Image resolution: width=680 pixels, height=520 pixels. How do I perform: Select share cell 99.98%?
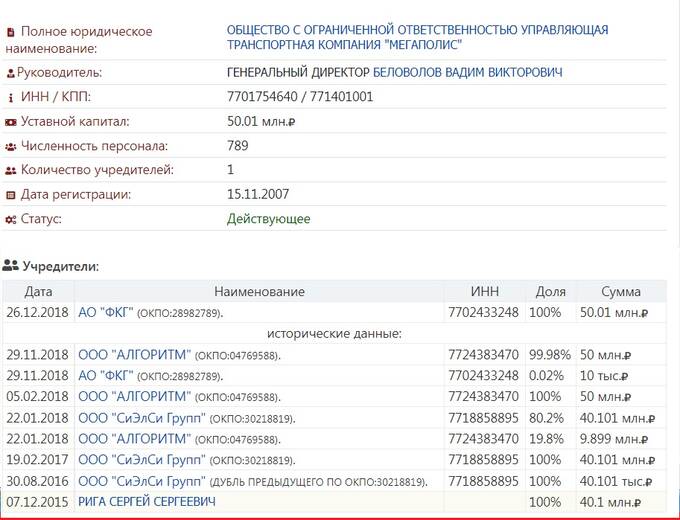point(549,355)
